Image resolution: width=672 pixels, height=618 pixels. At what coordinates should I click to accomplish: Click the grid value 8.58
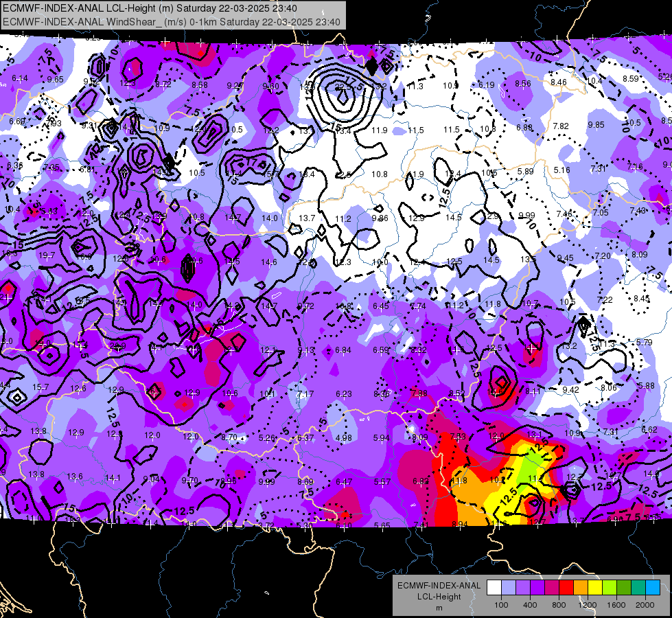pos(200,85)
